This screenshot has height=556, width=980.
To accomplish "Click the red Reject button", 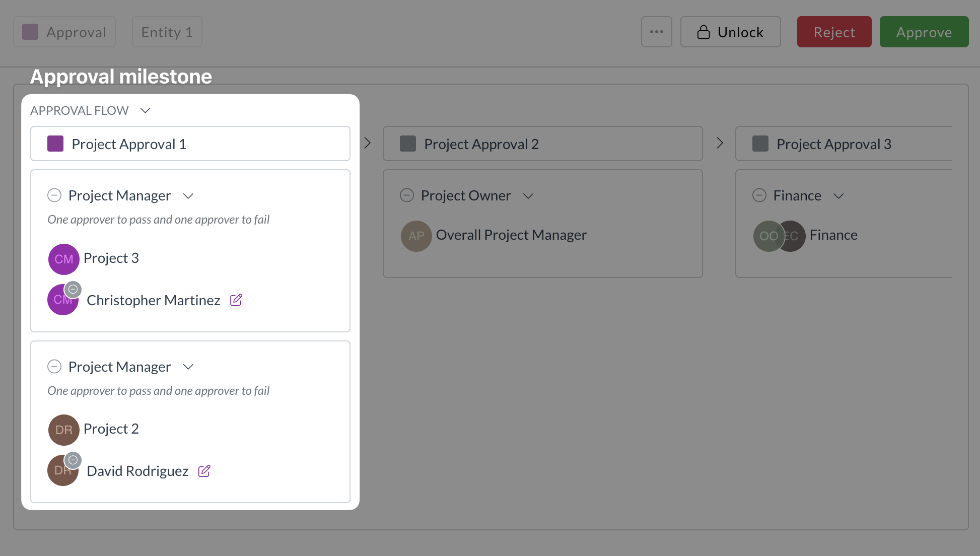I will [x=834, y=32].
